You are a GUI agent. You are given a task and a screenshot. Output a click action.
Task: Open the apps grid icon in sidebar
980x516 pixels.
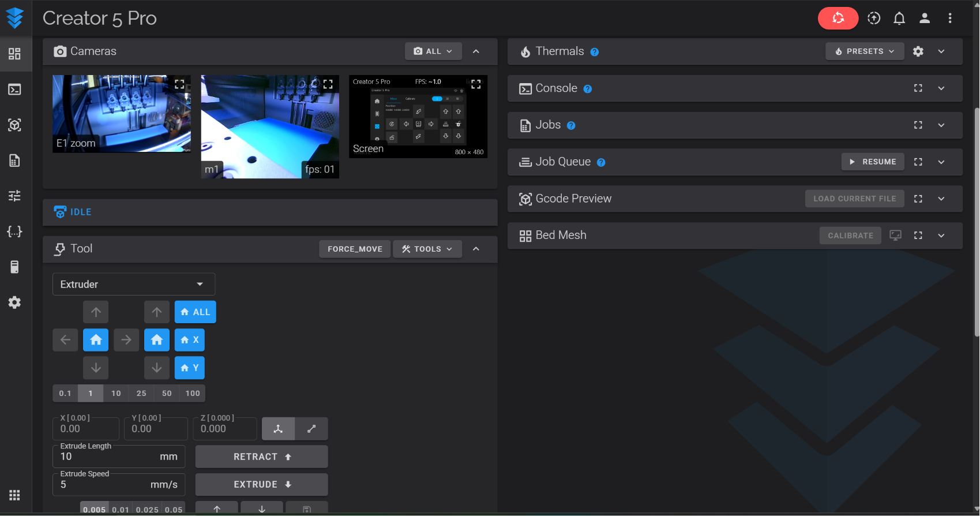(14, 495)
